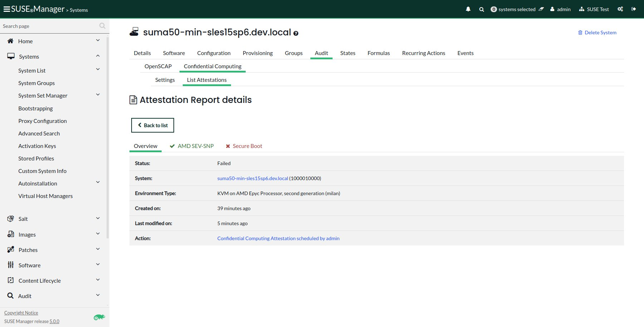Click the Patches bandage icon in sidebar
Viewport: 644px width, 327px height.
point(11,249)
